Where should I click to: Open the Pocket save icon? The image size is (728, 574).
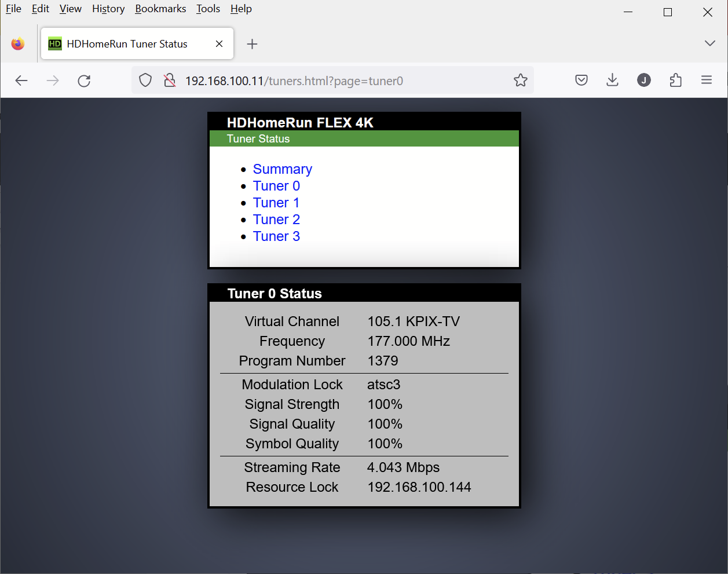click(581, 81)
